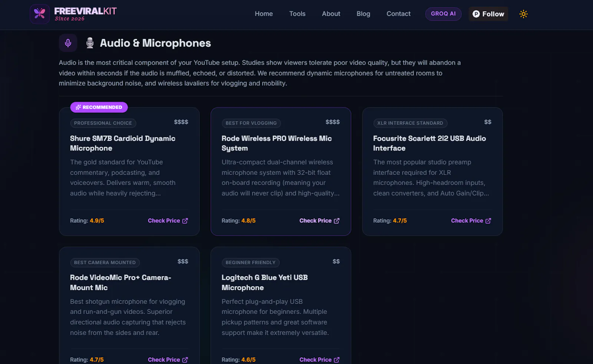Click the $$$$ price tier on Shure card
This screenshot has height=364, width=593.
181,122
